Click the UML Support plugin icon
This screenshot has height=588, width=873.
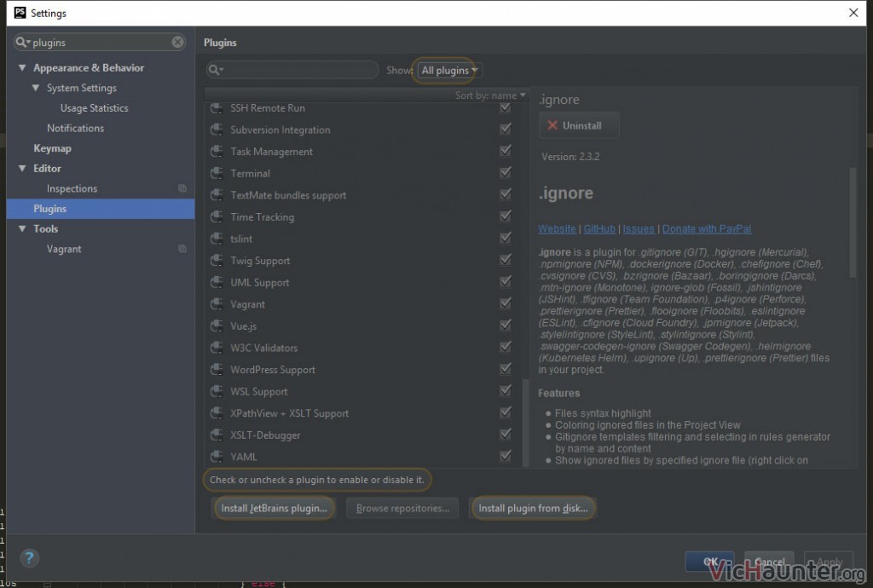click(x=217, y=282)
